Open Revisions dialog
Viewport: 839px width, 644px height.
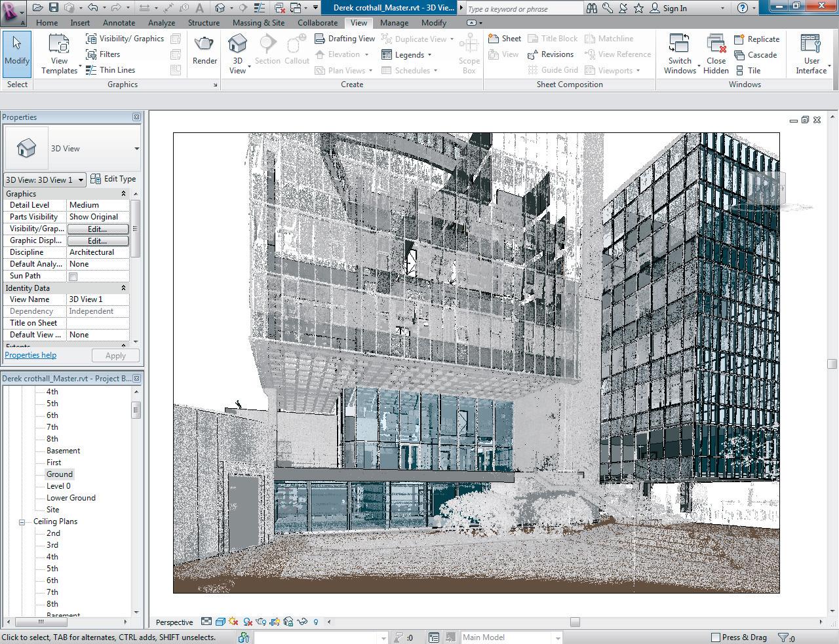551,54
